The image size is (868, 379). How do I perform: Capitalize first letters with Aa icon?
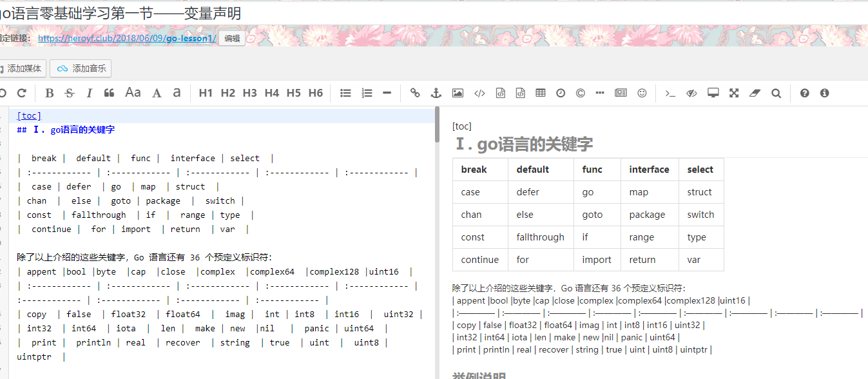point(133,93)
